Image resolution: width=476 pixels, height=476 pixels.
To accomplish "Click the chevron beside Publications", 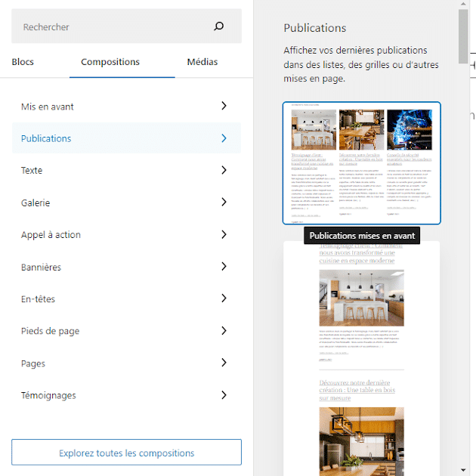I will 224,138.
